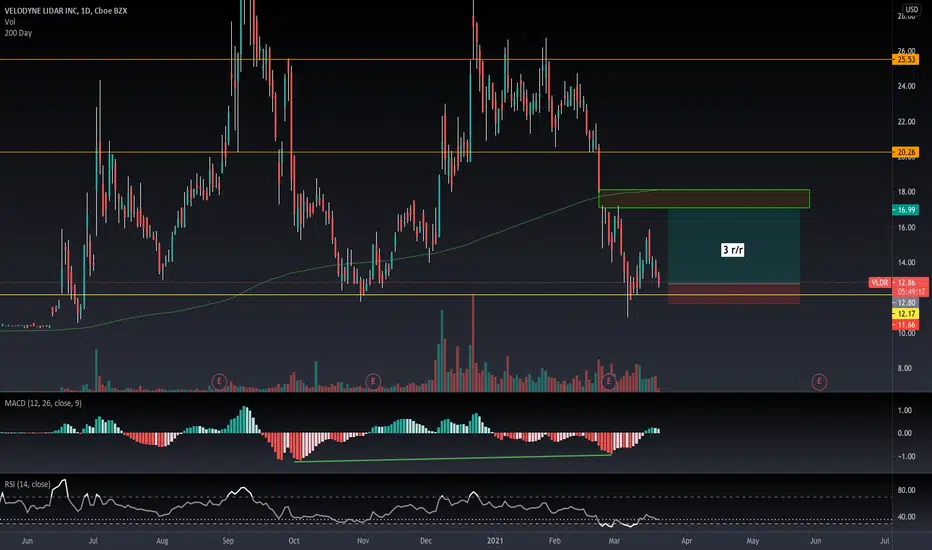Click the yellow 12.17 price tag
This screenshot has height=550, width=932.
pos(906,314)
